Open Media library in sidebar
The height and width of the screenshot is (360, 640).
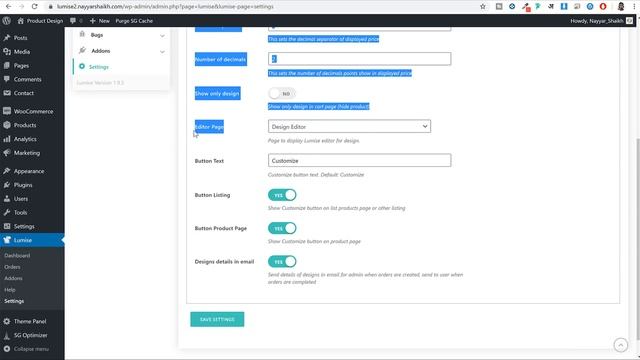22,51
